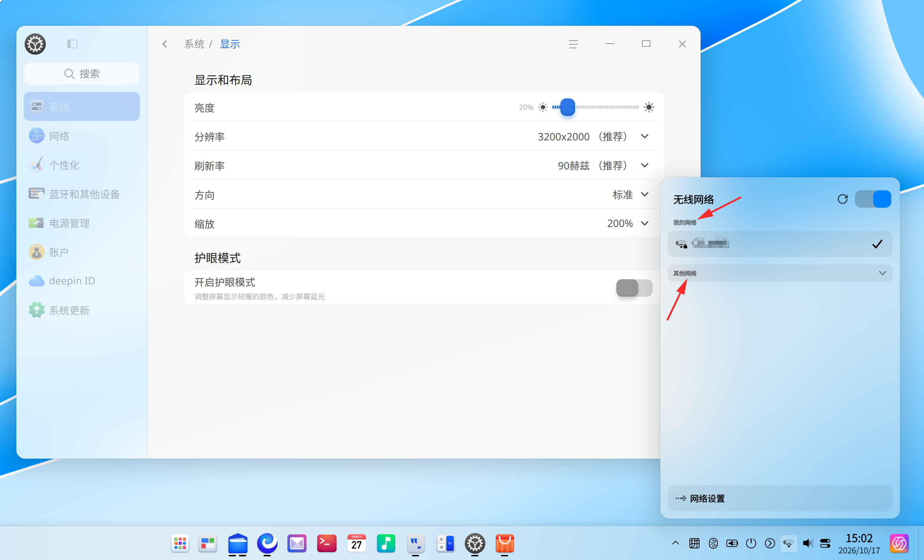Select 个性化 in the settings sidebar
The width and height of the screenshot is (924, 560).
pos(82,165)
